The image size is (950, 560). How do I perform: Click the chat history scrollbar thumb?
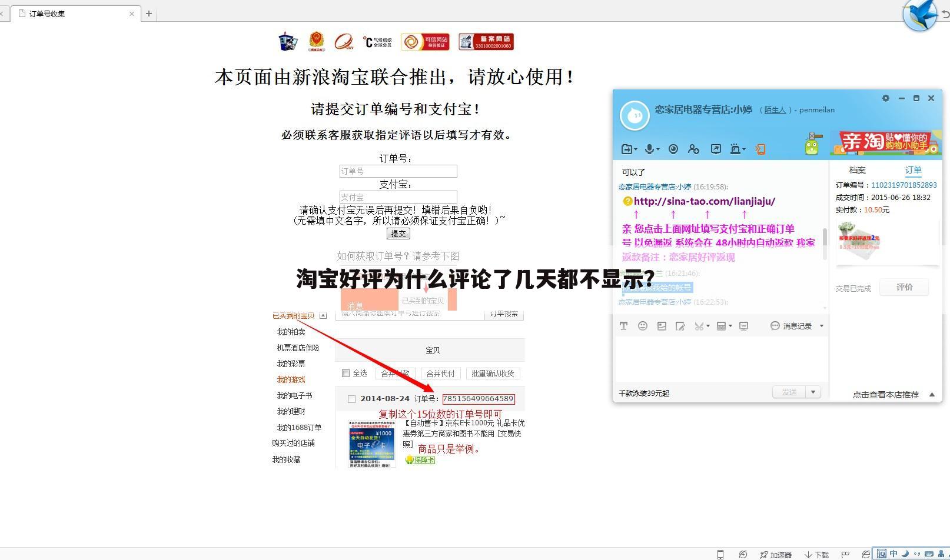[825, 244]
